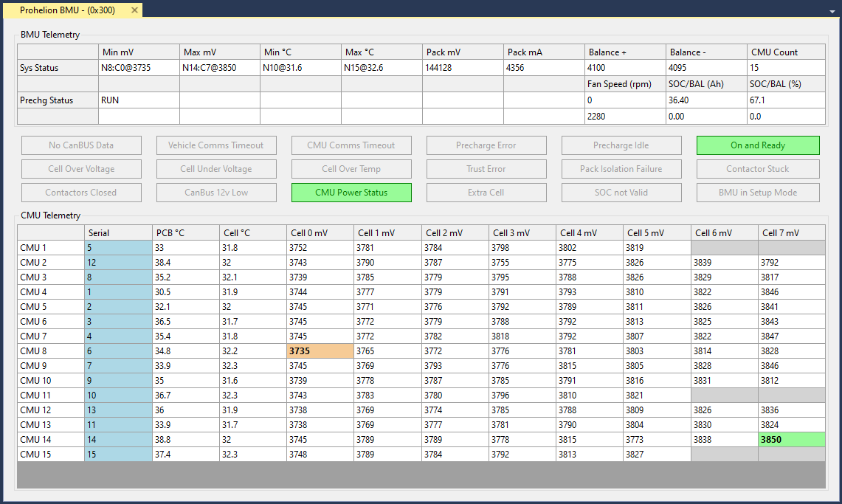Click the RUN precharge status value
The width and height of the screenshot is (842, 504).
[139, 100]
